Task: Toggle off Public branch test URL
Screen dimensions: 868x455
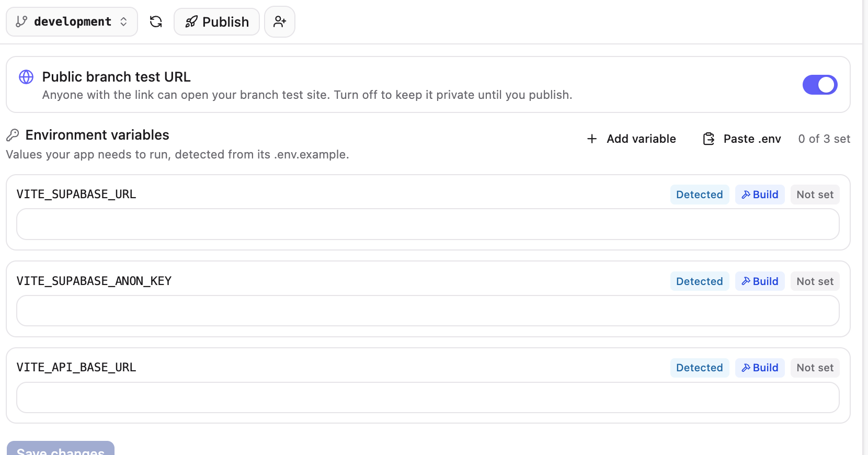Action: 820,85
